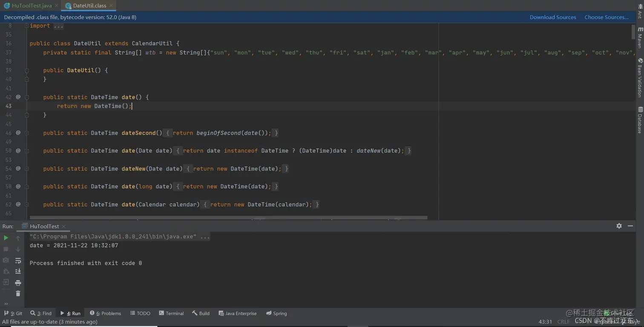
Task: Click the gutter @ marker on line 50
Action: [18, 151]
